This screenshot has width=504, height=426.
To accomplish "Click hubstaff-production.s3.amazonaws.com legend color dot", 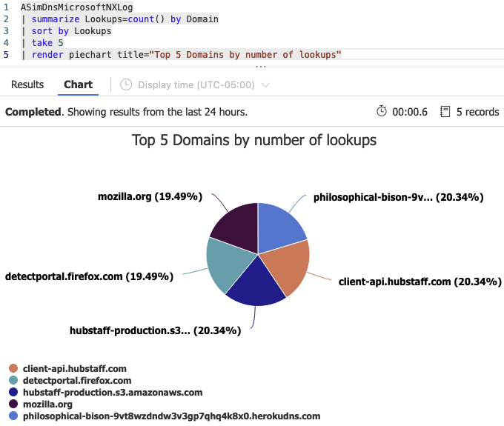I will pos(13,393).
